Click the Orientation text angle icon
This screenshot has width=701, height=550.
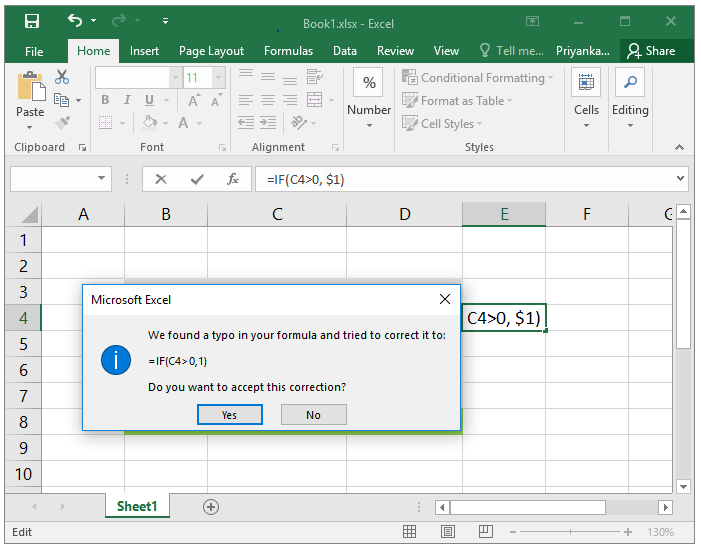(x=299, y=122)
